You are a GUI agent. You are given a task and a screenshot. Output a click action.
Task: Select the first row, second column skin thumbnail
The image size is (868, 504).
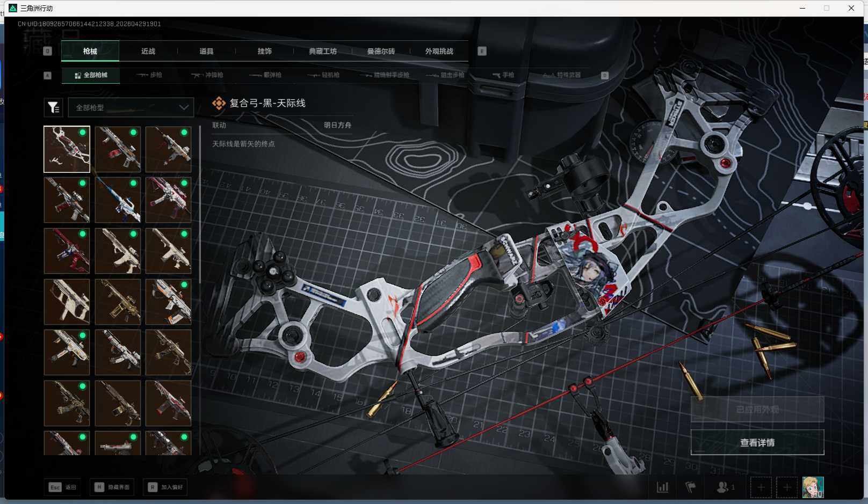point(118,149)
